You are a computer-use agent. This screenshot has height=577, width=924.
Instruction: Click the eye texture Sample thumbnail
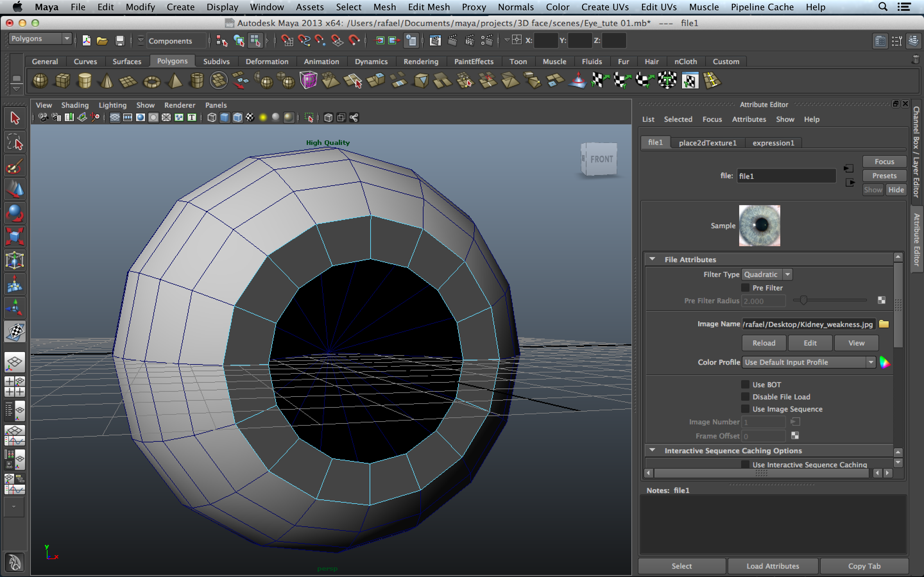coord(759,226)
